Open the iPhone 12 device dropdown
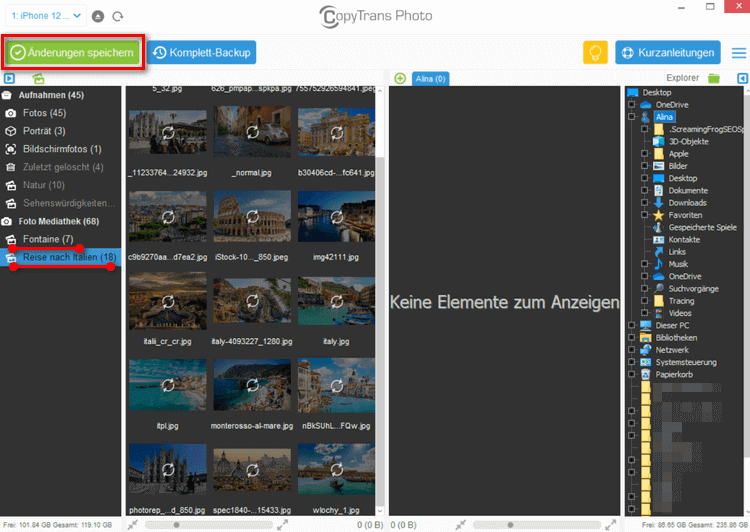 46,16
